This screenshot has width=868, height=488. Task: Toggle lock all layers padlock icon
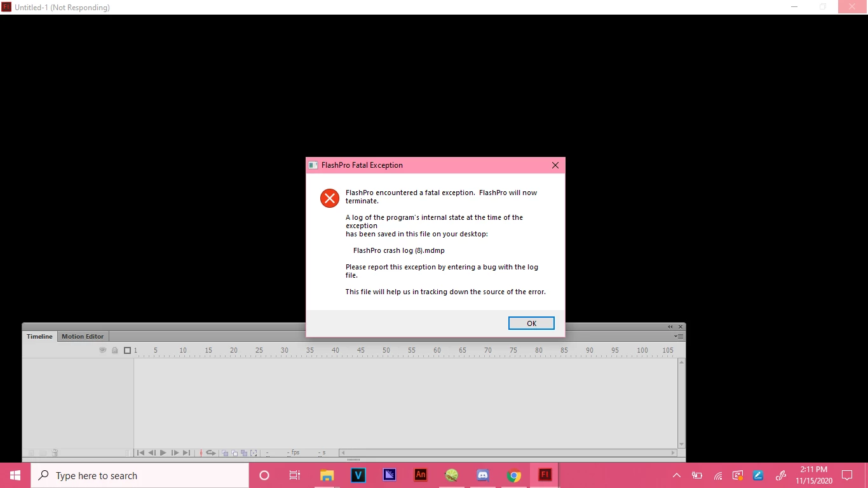pyautogui.click(x=115, y=350)
